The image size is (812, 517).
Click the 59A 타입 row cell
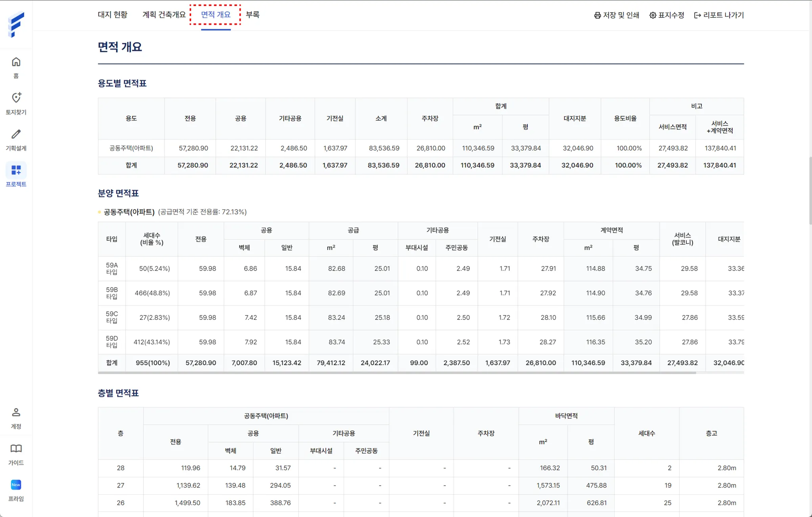(x=112, y=269)
